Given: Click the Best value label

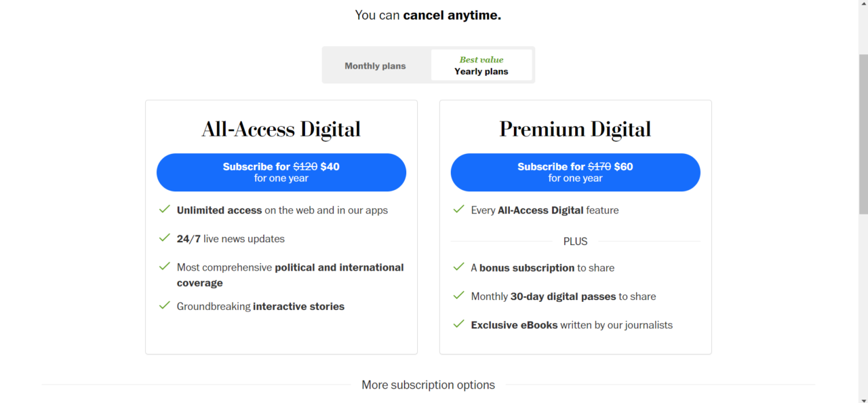Looking at the screenshot, I should tap(481, 60).
